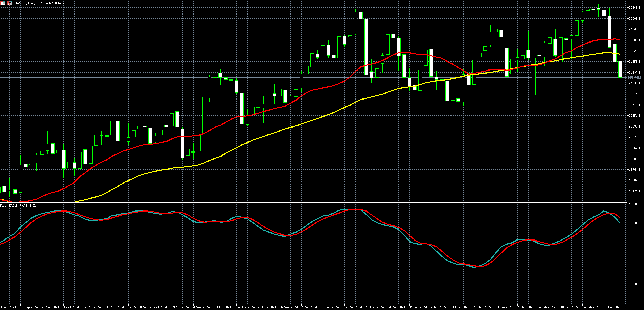Click the 100.00 stochastic scale label
Viewport: 644px width, 310px height.
pos(634,204)
